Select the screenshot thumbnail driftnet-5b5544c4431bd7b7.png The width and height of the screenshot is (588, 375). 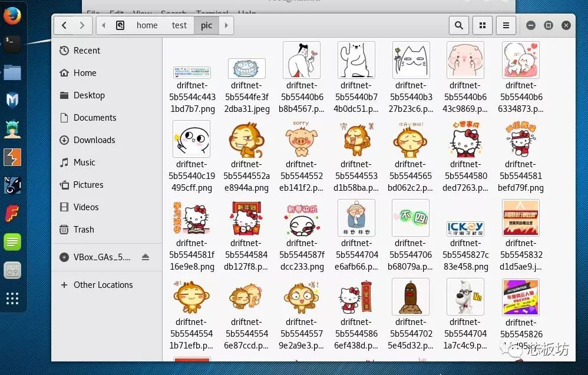coord(192,72)
